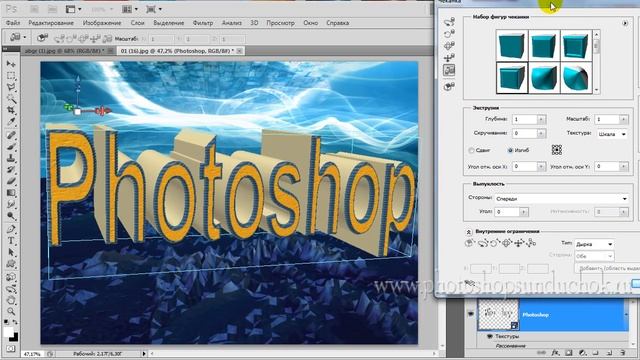Select the Path Selection arrow tool
Screen dimensions: 640x360
(11, 252)
